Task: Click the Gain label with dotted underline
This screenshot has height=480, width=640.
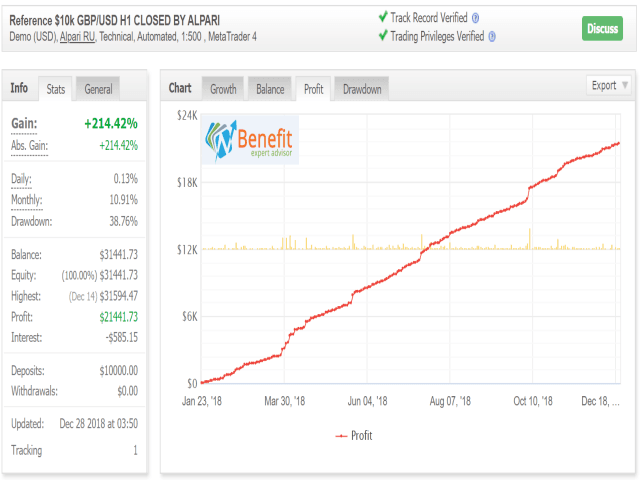Action: click(24, 124)
